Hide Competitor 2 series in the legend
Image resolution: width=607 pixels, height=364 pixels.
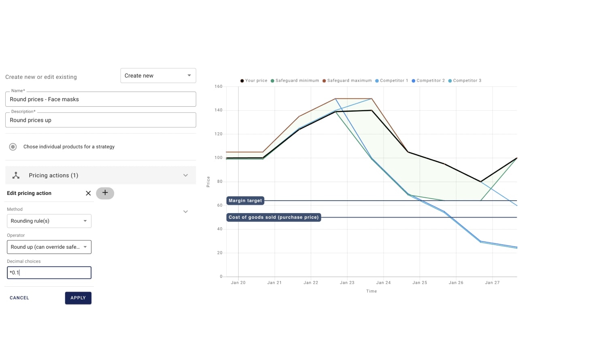click(428, 81)
